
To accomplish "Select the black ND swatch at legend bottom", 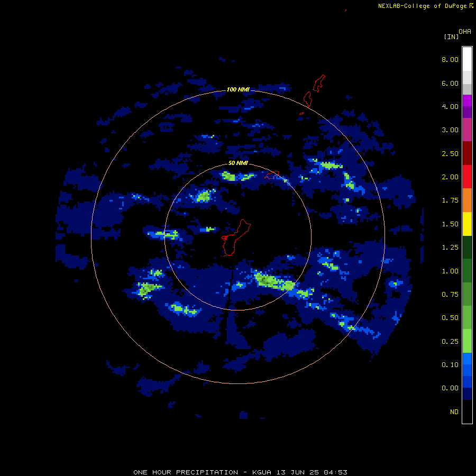I will (467, 411).
